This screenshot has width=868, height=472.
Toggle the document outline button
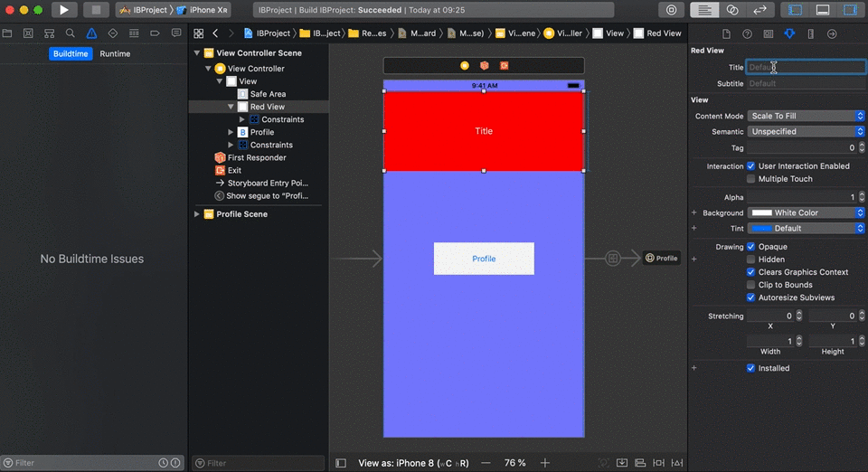coord(341,463)
